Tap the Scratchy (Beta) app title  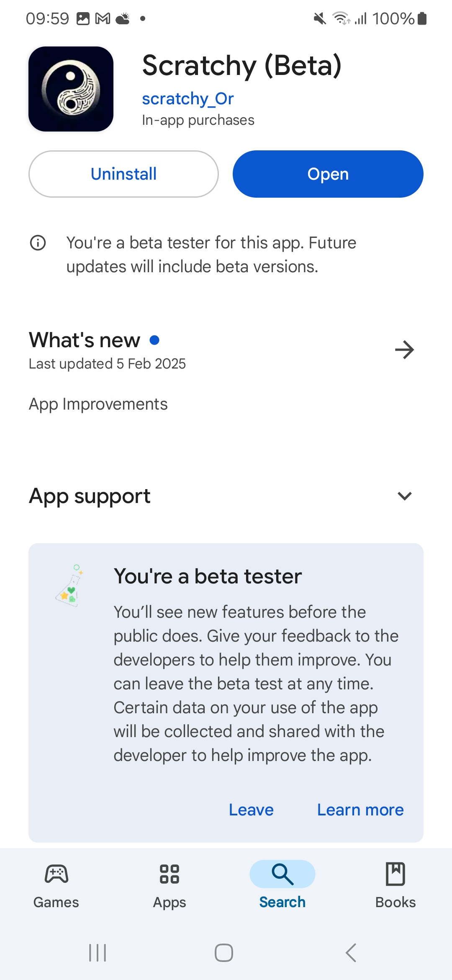pos(242,66)
